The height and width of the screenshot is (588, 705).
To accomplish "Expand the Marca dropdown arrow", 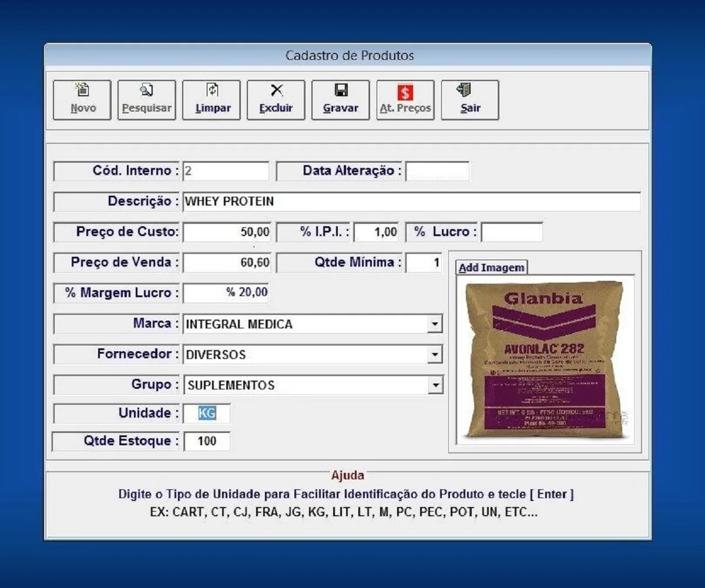I will (435, 324).
